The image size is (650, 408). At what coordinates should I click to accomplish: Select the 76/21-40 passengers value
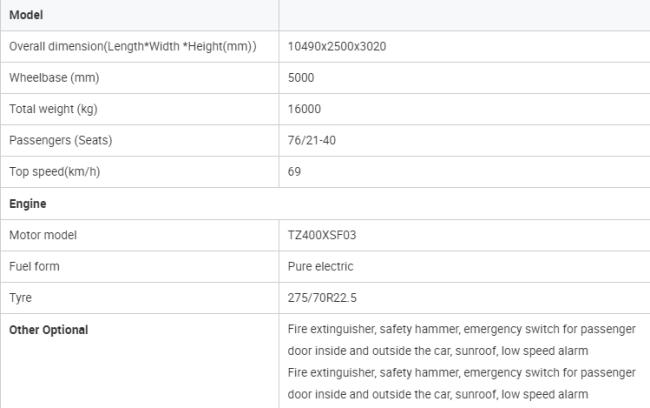(x=311, y=140)
